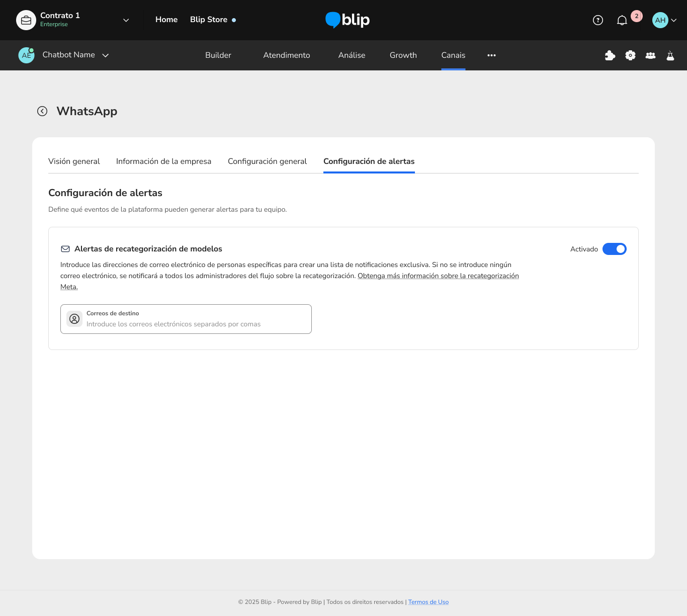Click the Contrato 1 briefcase icon
The height and width of the screenshot is (616, 687).
(x=26, y=20)
